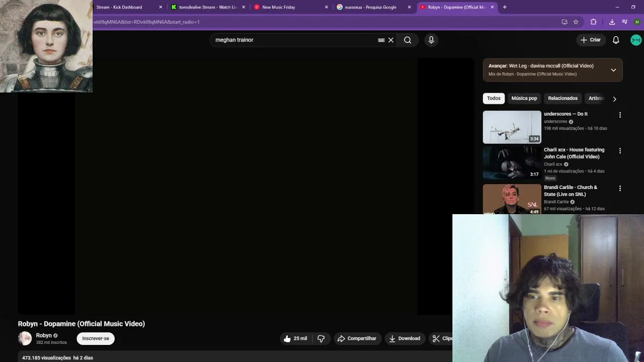Screen dimensions: 644x362
Task: Open the YouTube account avatar menu
Action: [x=636, y=40]
